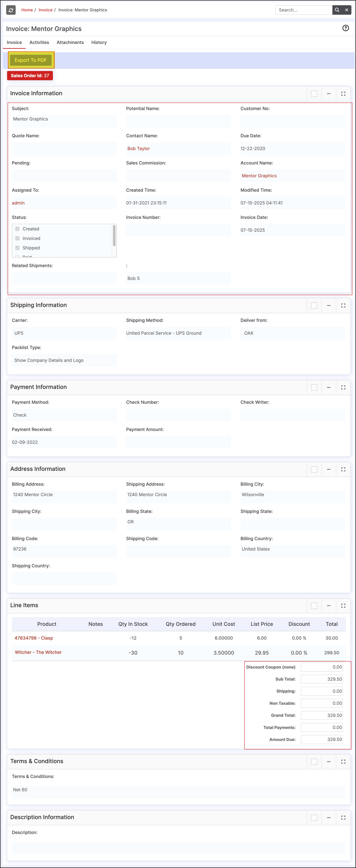This screenshot has height=868, width=356.
Task: Open the Attachments tab
Action: click(x=70, y=42)
